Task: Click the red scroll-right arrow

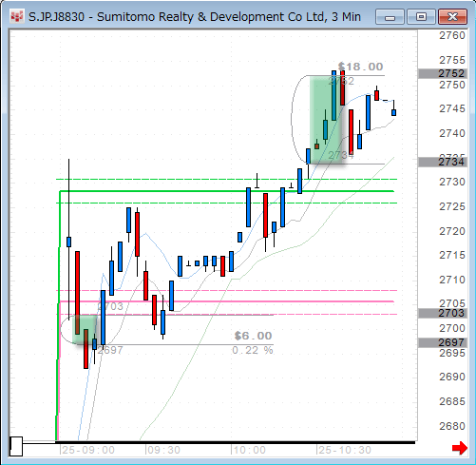Action: point(460,448)
